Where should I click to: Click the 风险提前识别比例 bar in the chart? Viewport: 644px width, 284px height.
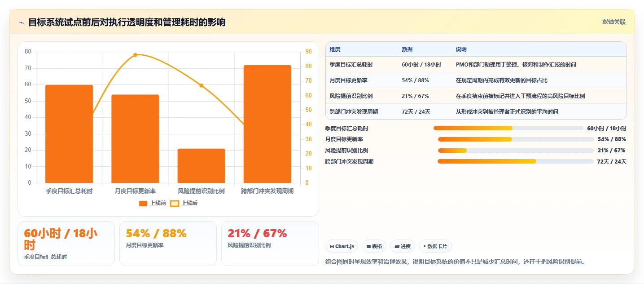(x=201, y=166)
